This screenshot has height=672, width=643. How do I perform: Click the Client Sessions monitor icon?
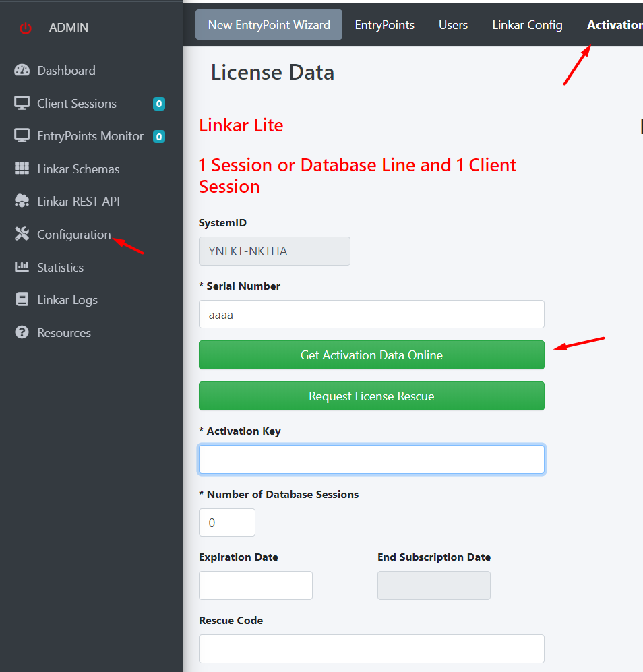tap(22, 103)
